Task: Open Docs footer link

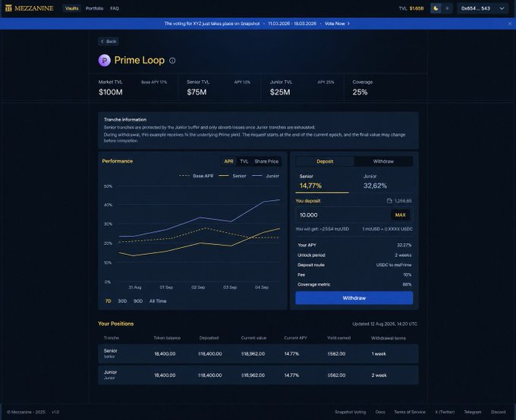Action: tap(380, 412)
